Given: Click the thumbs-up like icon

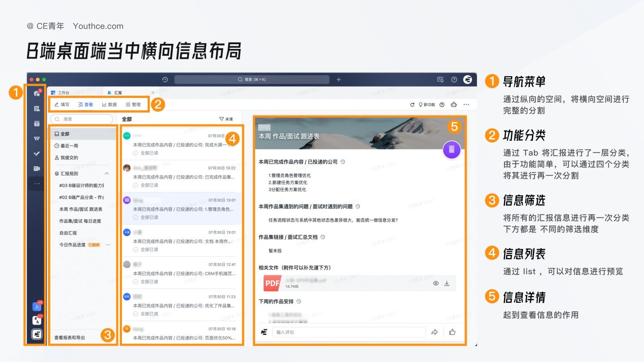Looking at the screenshot, I should point(452,332).
